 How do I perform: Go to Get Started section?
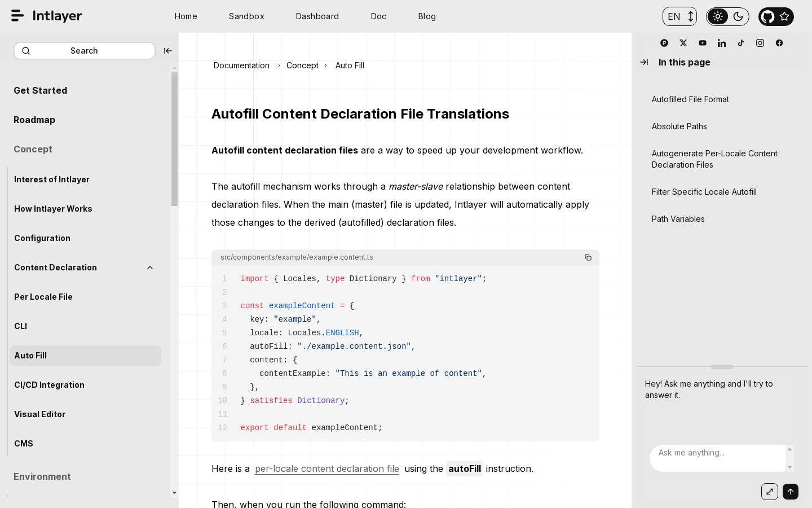point(41,90)
